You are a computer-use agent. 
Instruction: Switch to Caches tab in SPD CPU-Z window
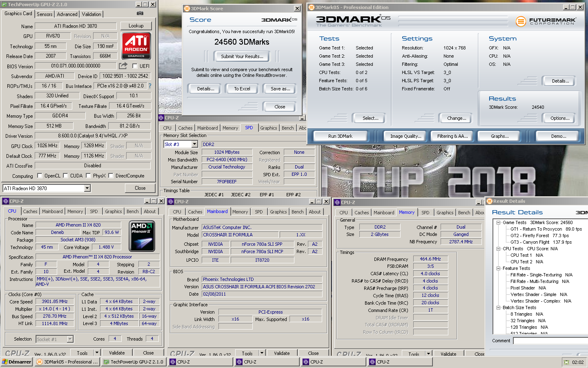pos(185,128)
